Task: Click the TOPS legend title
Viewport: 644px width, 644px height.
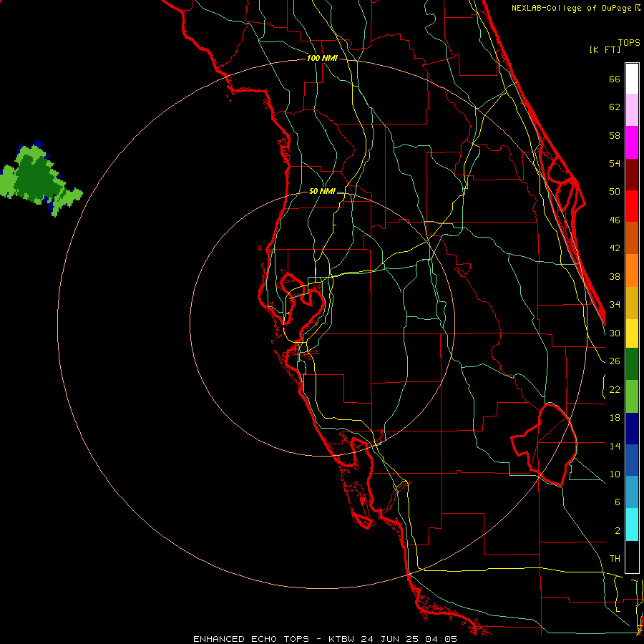Action: (x=629, y=42)
